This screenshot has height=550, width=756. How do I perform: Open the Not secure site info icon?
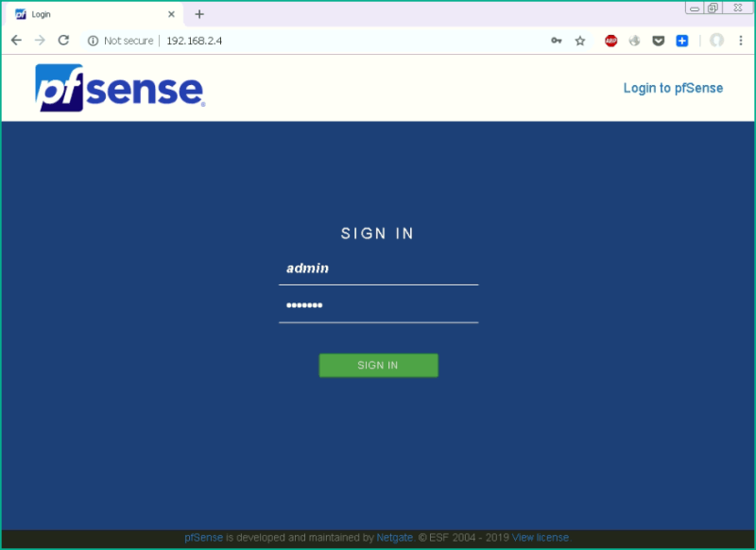(x=93, y=41)
